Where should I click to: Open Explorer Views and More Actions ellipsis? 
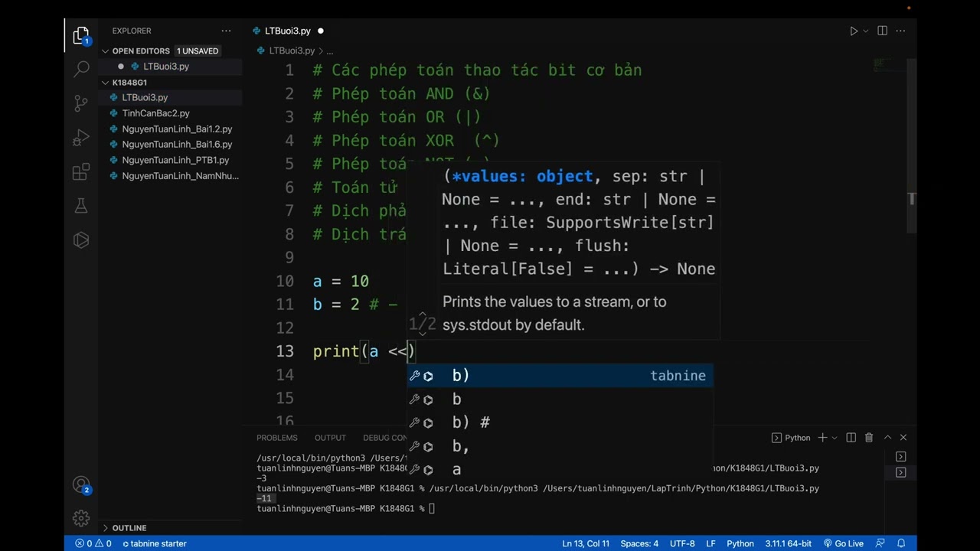click(226, 31)
